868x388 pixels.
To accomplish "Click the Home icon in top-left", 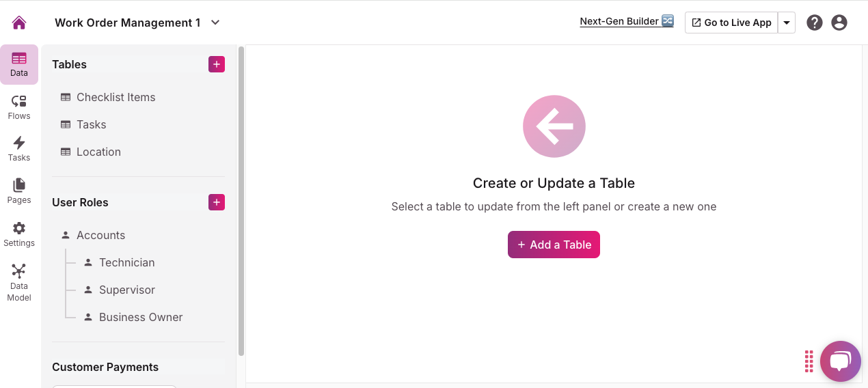I will [x=19, y=23].
